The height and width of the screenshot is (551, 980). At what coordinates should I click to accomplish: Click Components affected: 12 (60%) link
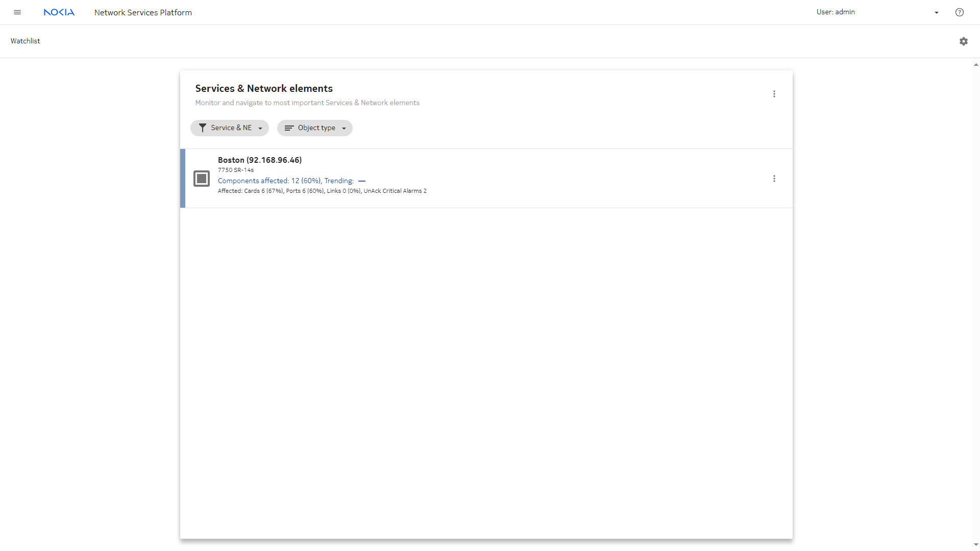click(x=269, y=181)
